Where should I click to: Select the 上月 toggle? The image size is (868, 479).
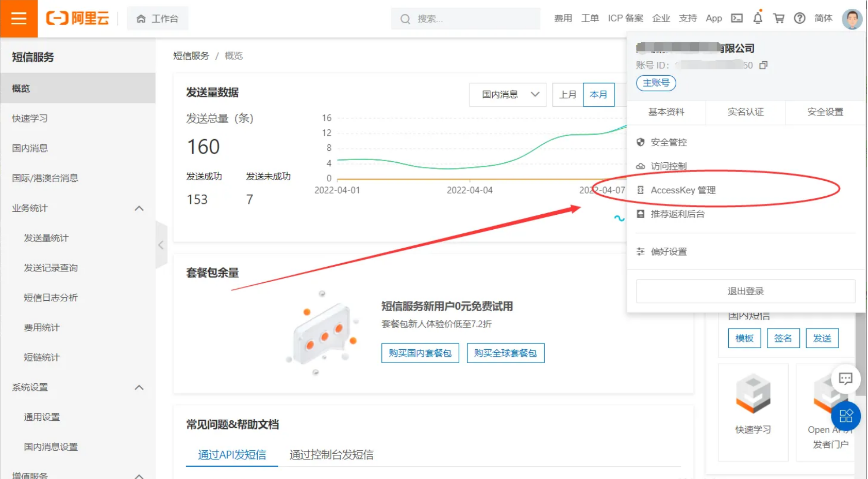coord(567,95)
